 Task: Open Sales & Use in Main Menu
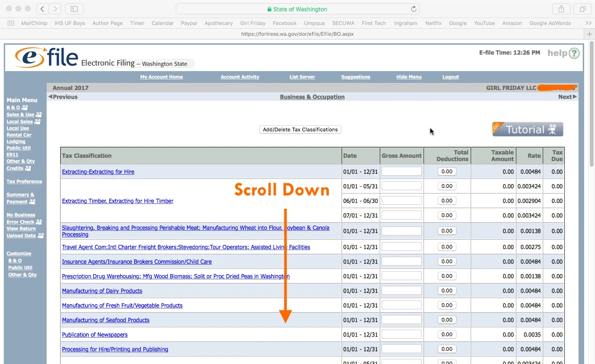coord(20,114)
